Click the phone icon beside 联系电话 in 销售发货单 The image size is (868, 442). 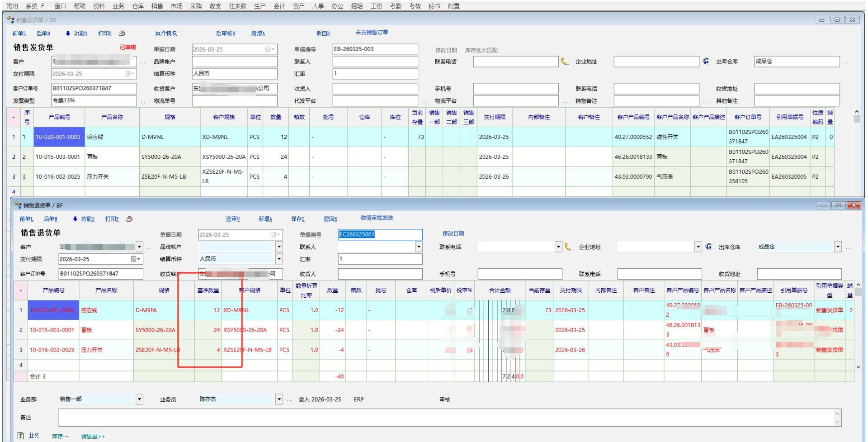[x=565, y=62]
